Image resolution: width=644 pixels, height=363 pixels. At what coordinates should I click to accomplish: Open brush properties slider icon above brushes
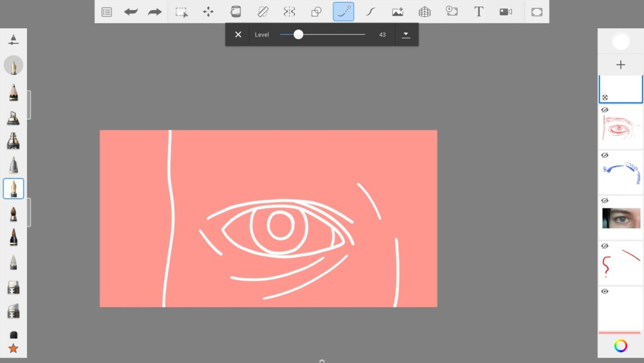click(13, 40)
